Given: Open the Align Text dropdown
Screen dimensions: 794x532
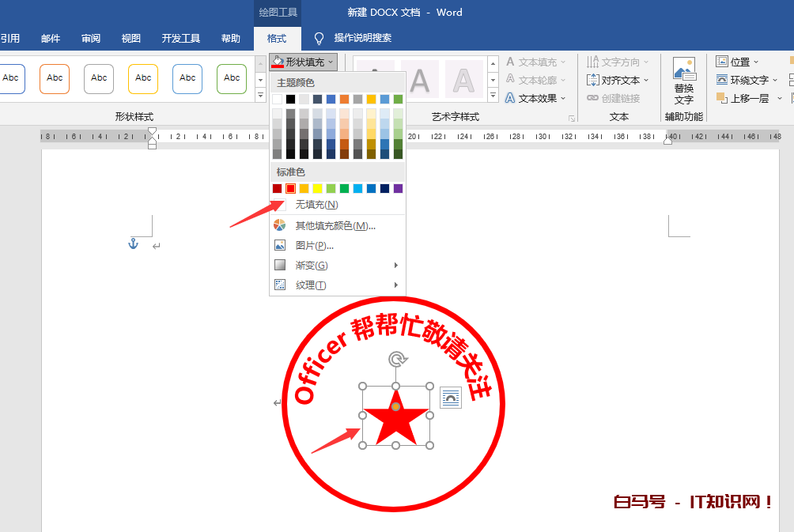Looking at the screenshot, I should click(618, 80).
